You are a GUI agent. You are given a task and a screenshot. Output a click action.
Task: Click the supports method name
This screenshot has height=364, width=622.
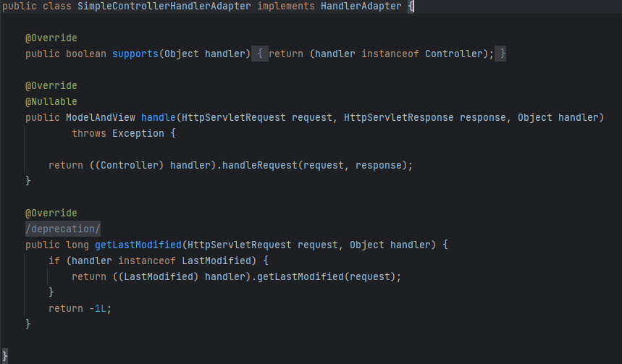[x=135, y=54]
